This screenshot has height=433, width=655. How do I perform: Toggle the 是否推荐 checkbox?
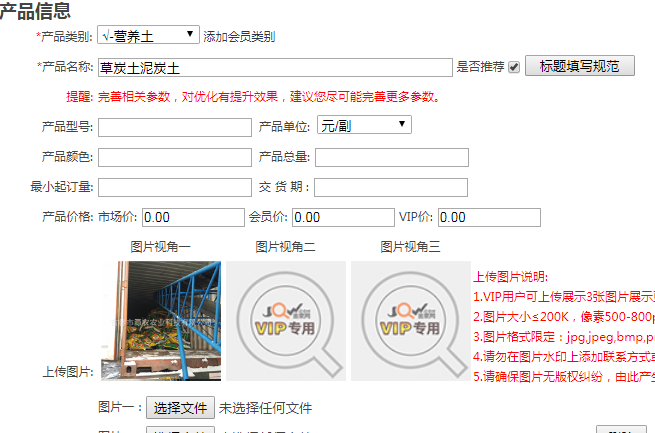tap(514, 67)
